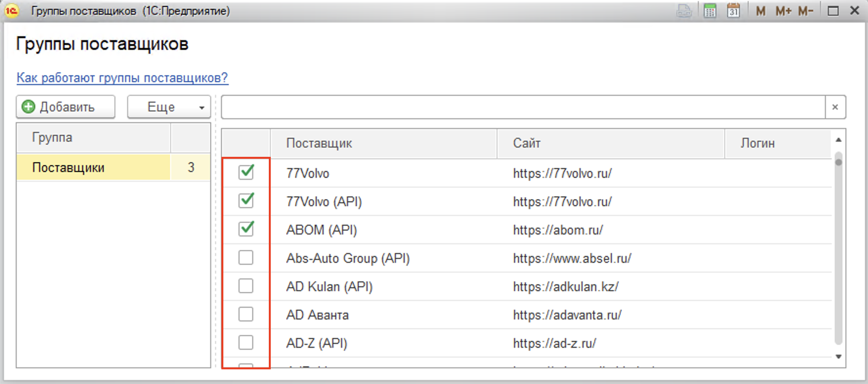The image size is (868, 384).
Task: Check the AD Аванта checkbox
Action: pyautogui.click(x=246, y=314)
